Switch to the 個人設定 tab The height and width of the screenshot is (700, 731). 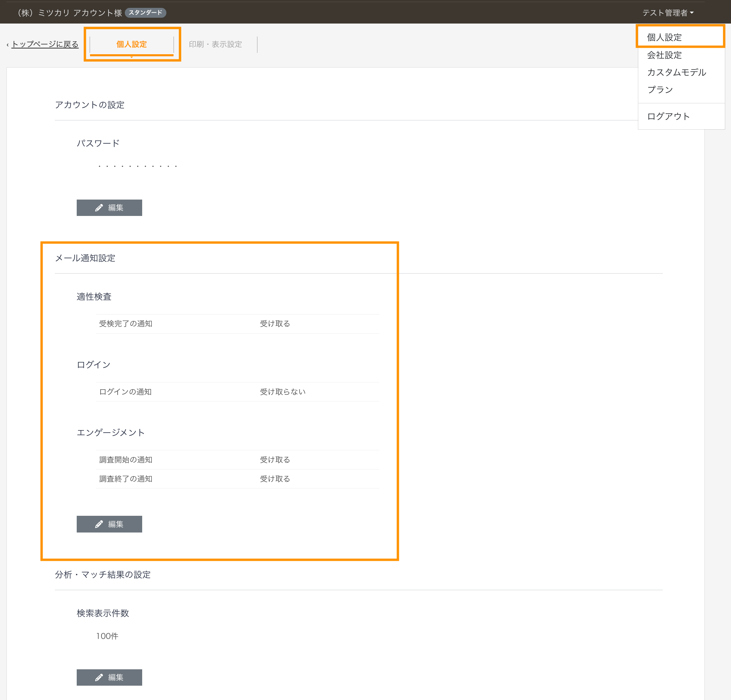click(132, 44)
